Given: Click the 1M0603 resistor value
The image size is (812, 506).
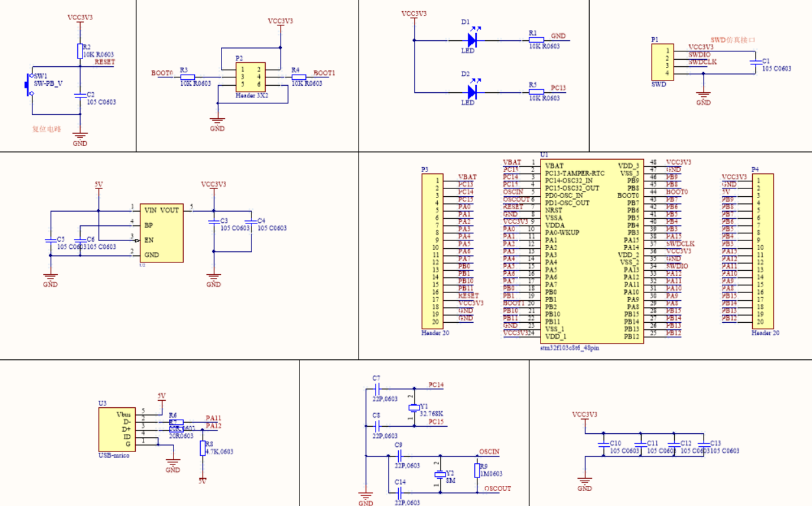Looking at the screenshot, I should [x=490, y=474].
